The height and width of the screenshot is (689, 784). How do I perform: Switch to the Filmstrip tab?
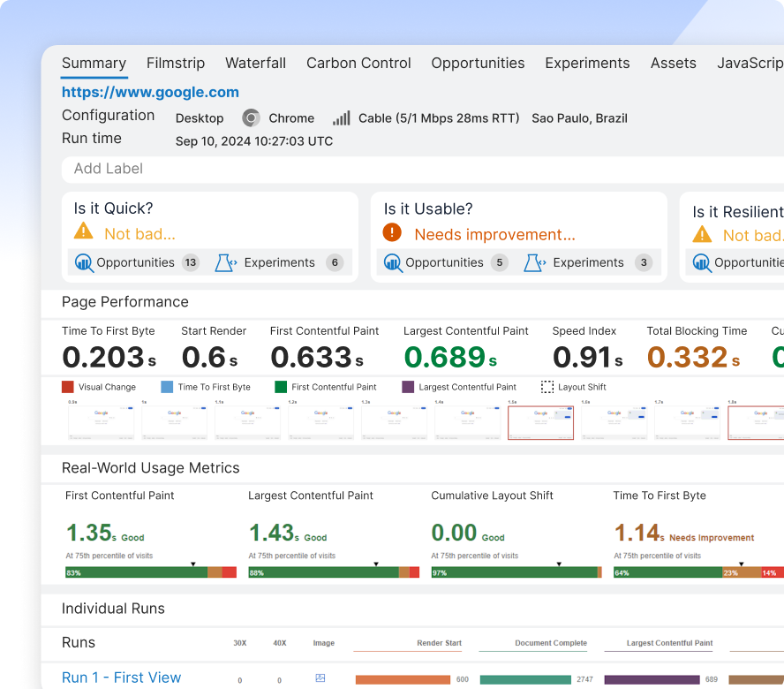176,63
